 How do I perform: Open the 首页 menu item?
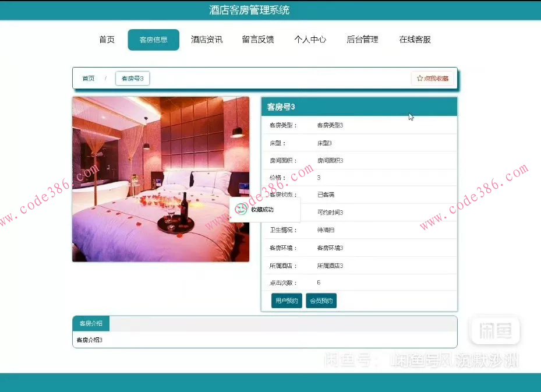(107, 39)
